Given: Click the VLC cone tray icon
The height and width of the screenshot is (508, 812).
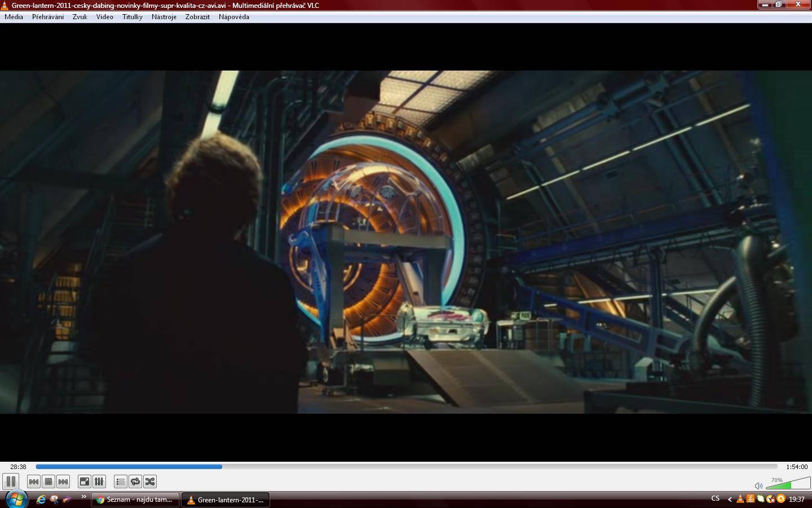Looking at the screenshot, I should [740, 499].
